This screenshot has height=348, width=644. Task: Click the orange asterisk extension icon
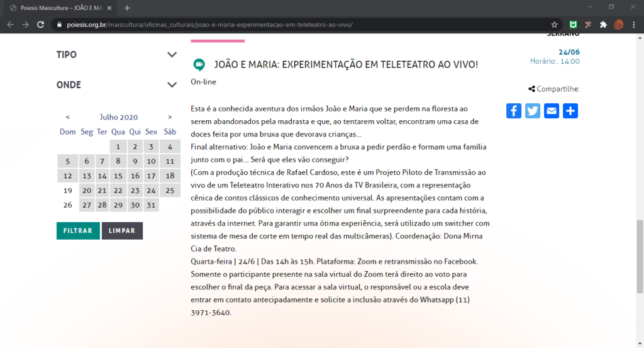click(x=588, y=25)
